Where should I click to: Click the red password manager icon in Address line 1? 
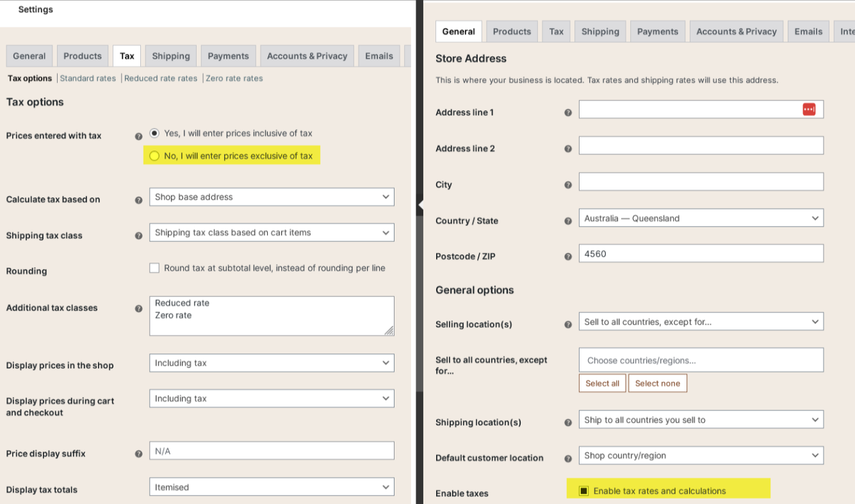tap(809, 110)
